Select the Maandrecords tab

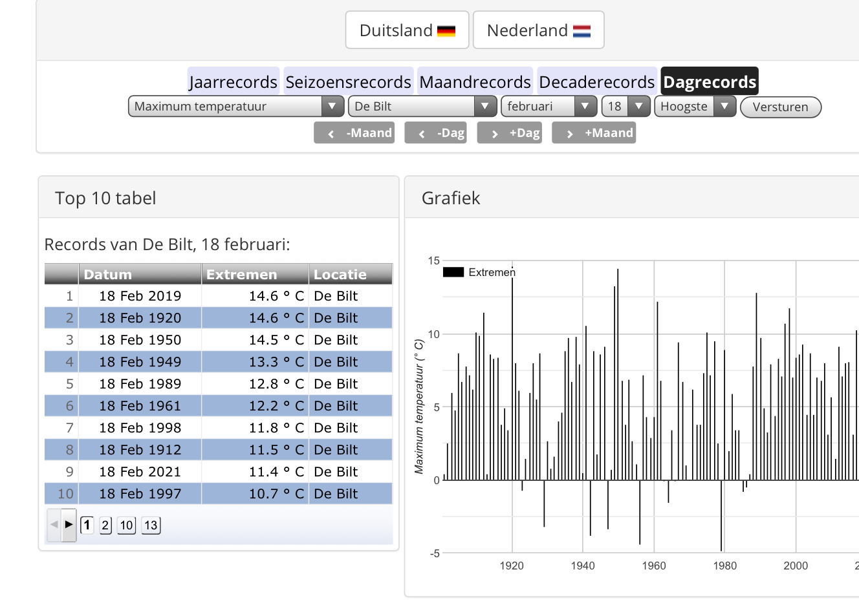click(x=475, y=82)
